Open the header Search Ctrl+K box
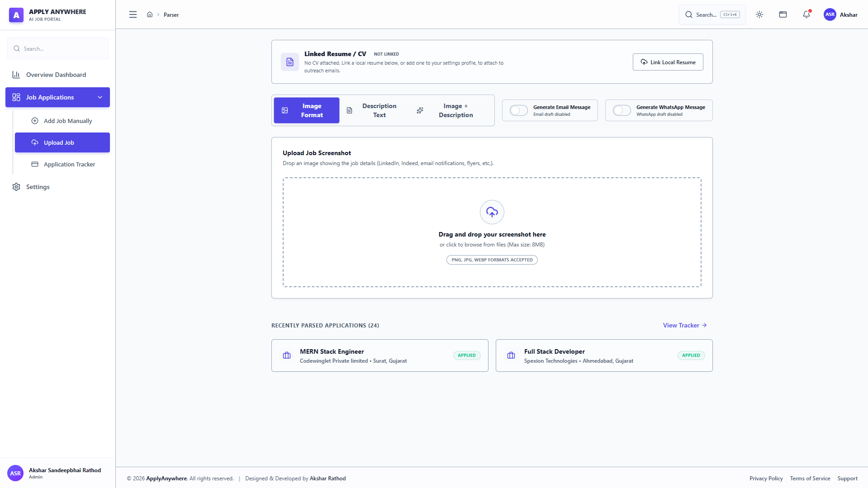This screenshot has width=868, height=488. pyautogui.click(x=712, y=14)
